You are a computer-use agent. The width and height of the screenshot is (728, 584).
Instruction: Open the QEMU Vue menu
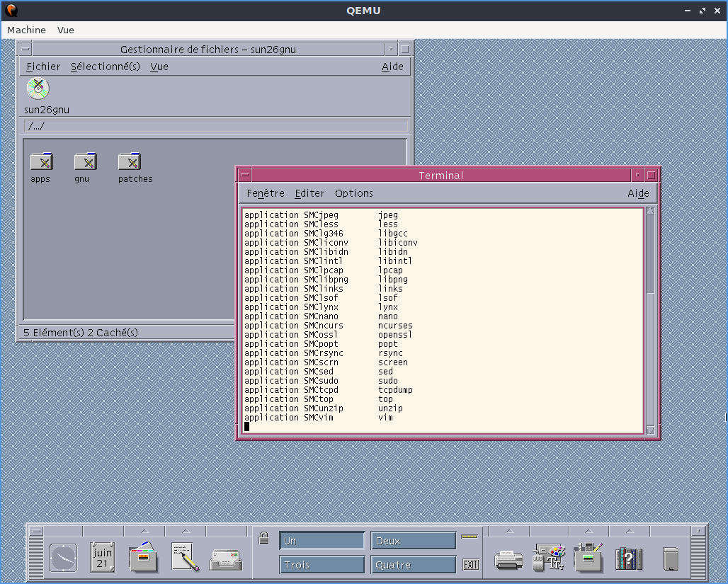pyautogui.click(x=65, y=30)
